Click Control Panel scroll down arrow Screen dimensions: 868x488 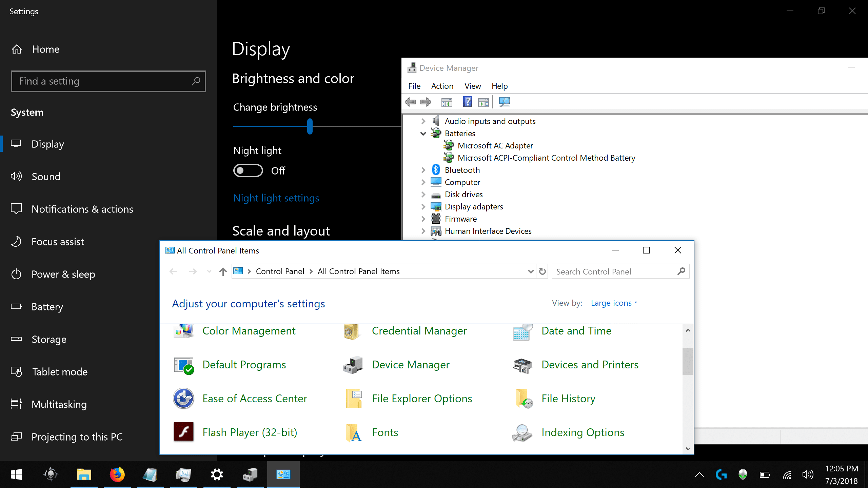[688, 449]
